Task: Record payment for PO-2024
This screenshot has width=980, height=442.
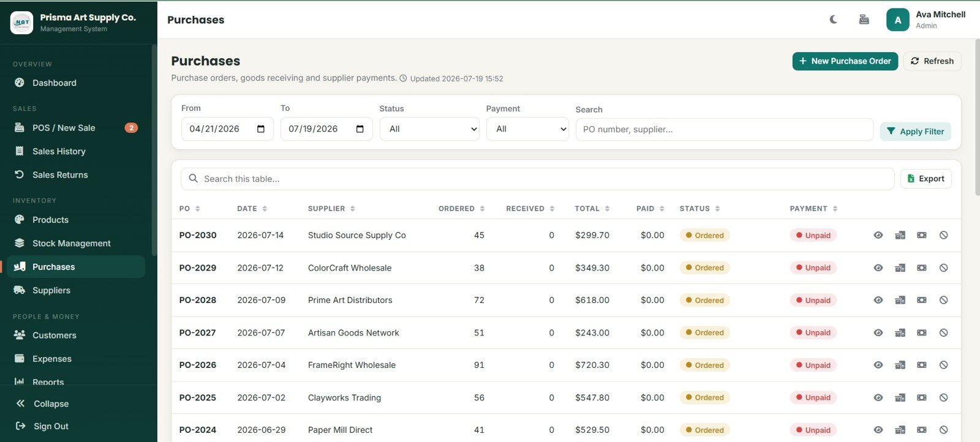Action: tap(922, 430)
